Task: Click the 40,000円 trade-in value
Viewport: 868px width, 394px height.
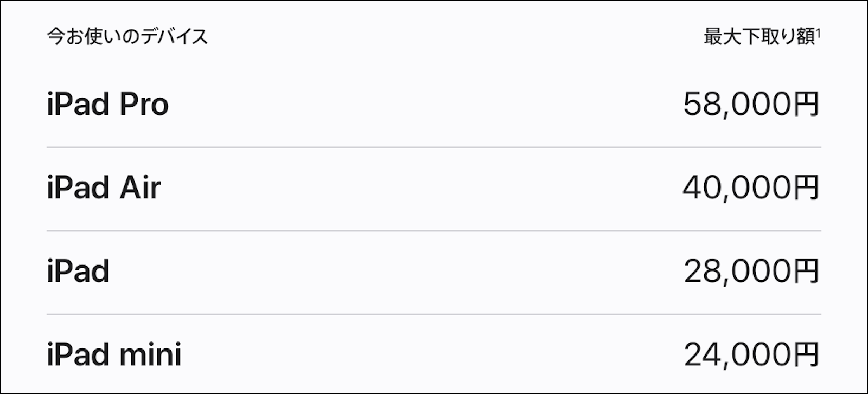Action: (x=751, y=188)
